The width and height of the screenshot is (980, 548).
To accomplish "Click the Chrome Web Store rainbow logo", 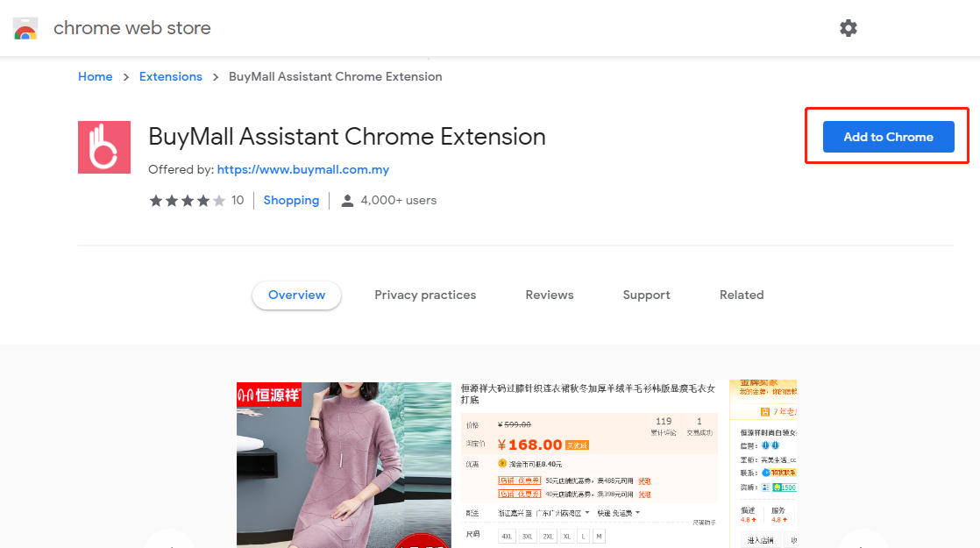I will [x=25, y=29].
